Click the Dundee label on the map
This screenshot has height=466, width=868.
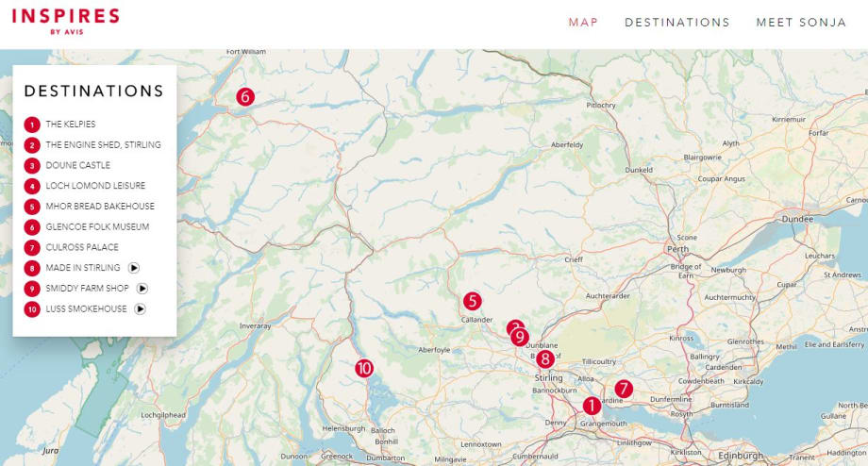point(797,219)
